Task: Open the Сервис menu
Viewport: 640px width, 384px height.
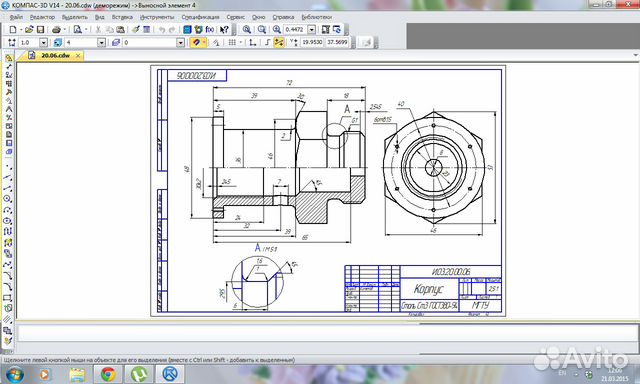Action: coord(236,17)
